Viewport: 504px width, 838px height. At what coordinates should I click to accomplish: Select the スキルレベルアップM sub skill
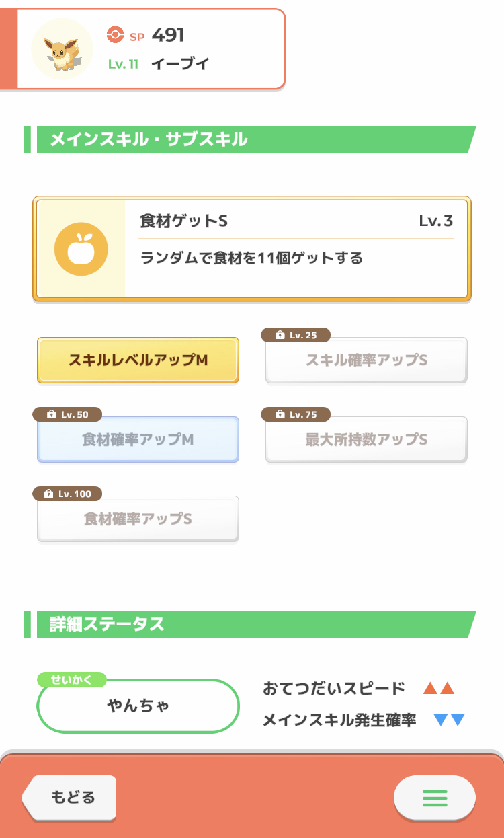pos(138,360)
